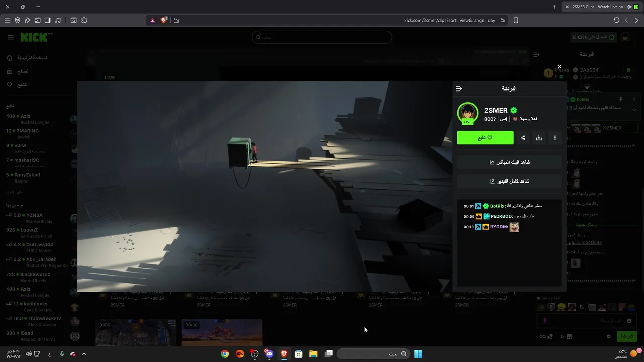
Task: Open the wallet icon in the toolbar
Action: click(37, 20)
